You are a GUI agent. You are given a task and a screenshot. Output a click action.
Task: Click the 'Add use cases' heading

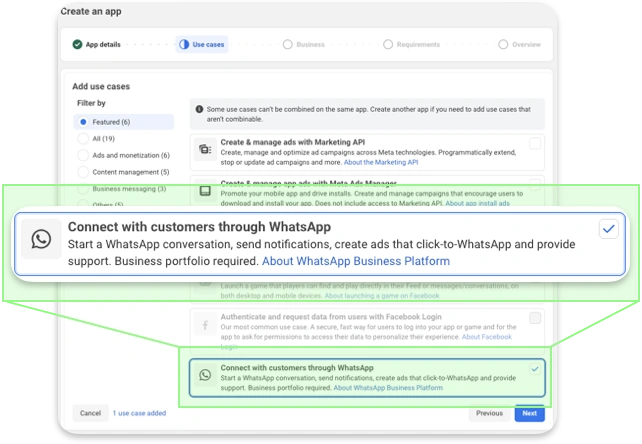[101, 86]
